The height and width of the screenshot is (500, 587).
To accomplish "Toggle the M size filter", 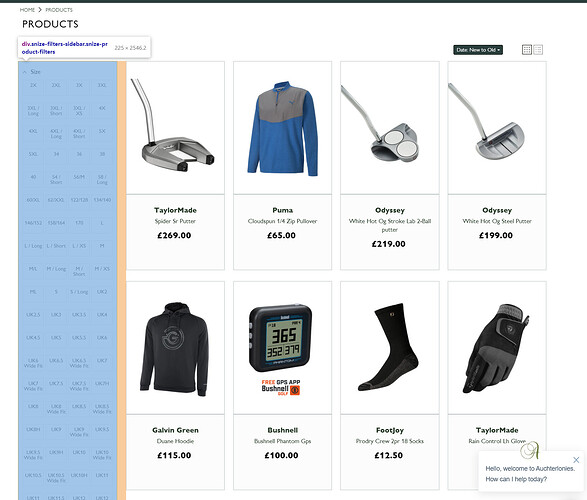I will pos(102,246).
